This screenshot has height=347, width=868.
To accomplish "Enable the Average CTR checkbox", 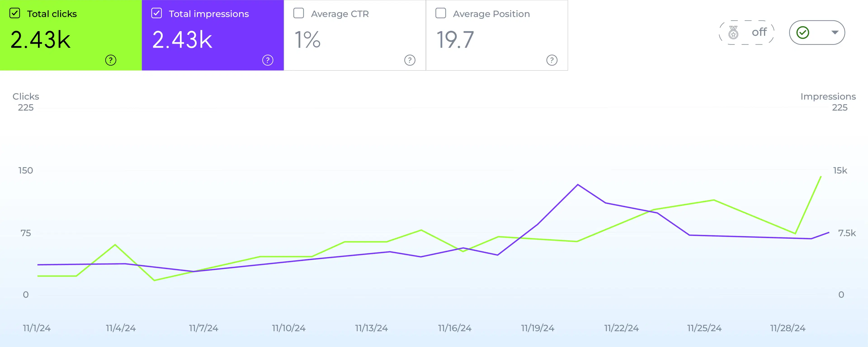I will click(299, 14).
